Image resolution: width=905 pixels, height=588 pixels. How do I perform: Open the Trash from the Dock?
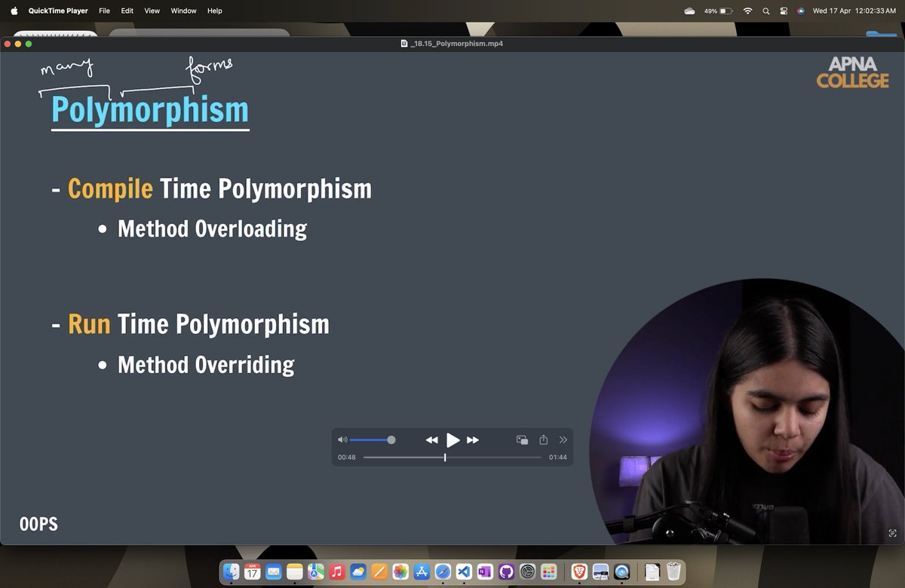tap(673, 571)
